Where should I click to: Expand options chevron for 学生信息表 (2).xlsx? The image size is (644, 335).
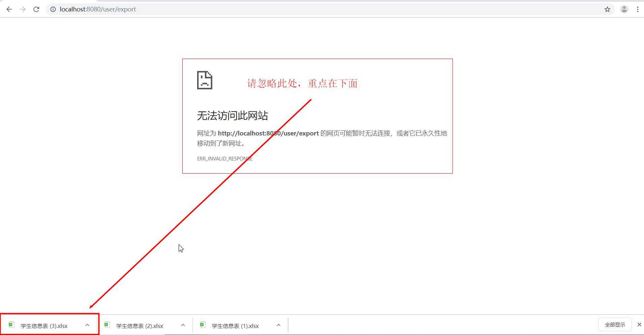point(183,325)
